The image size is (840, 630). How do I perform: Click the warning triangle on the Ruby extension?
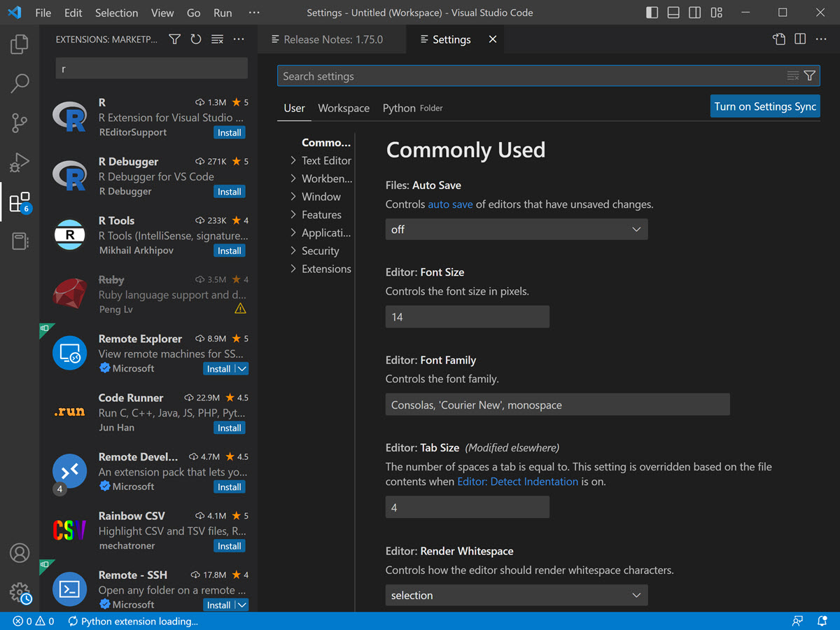[241, 309]
